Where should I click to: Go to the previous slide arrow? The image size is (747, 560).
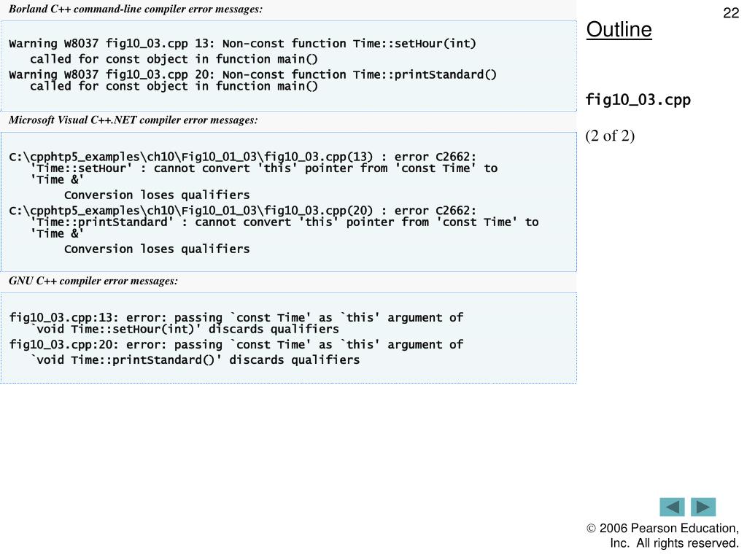[672, 507]
